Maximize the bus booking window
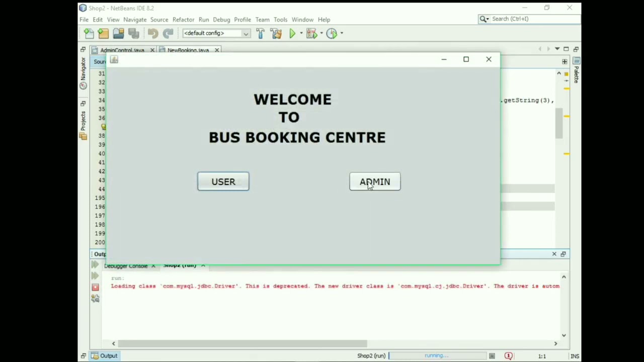Viewport: 644px width, 362px height. click(466, 59)
